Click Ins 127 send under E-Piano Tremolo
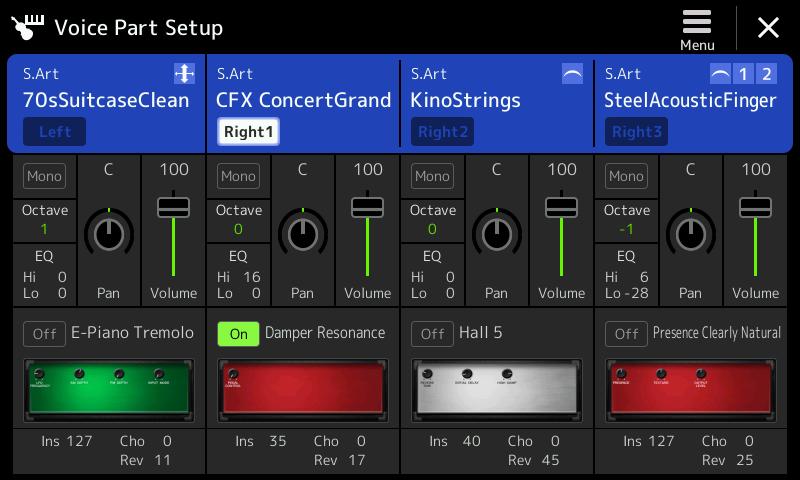The height and width of the screenshot is (480, 800). click(67, 441)
